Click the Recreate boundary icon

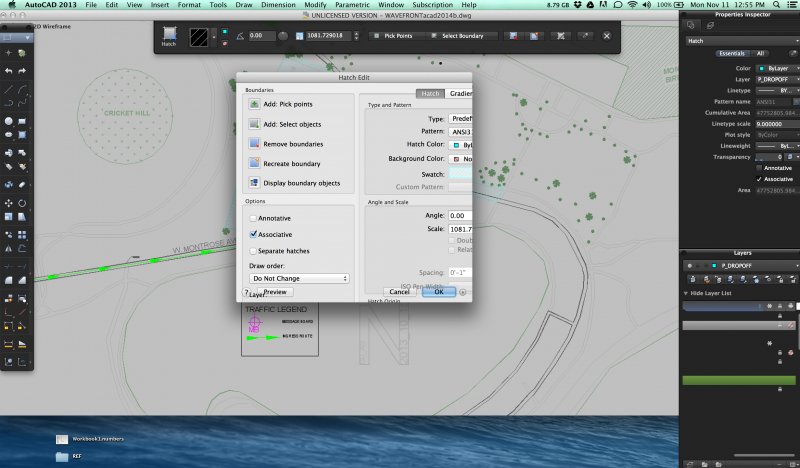[255, 163]
